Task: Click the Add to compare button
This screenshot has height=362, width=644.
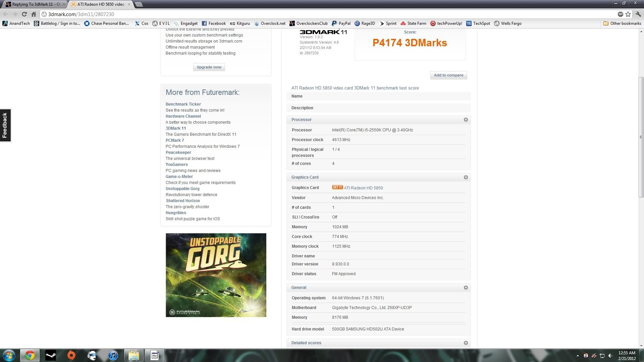Action: 448,75
